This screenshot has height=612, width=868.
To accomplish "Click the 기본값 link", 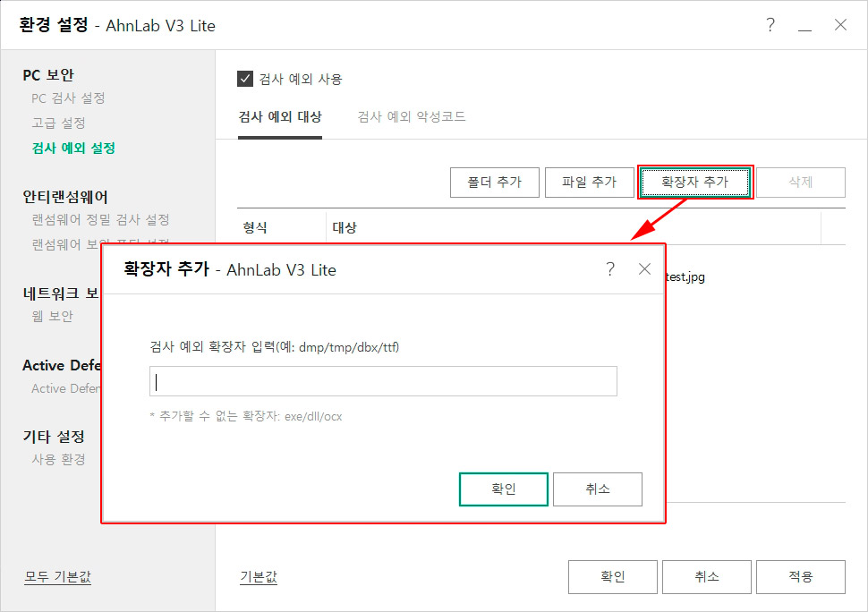I will (x=259, y=576).
